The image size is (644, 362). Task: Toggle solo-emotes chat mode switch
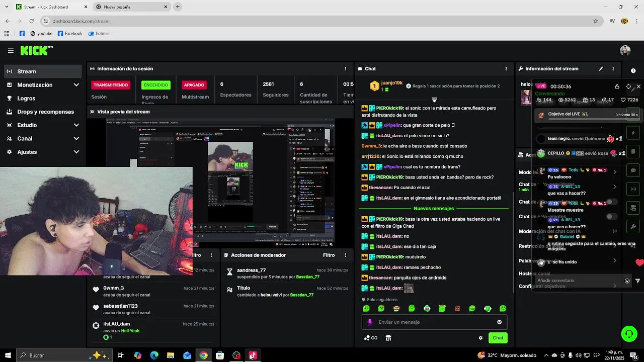coord(611,217)
